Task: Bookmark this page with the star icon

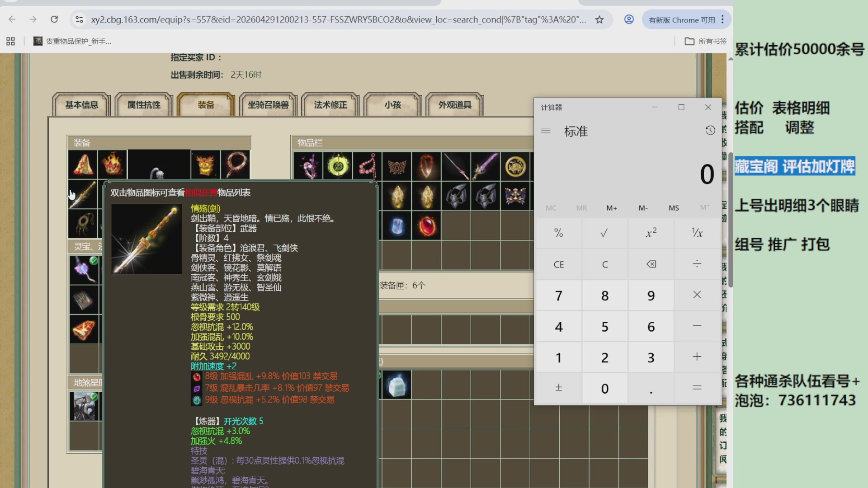Action: tap(599, 19)
